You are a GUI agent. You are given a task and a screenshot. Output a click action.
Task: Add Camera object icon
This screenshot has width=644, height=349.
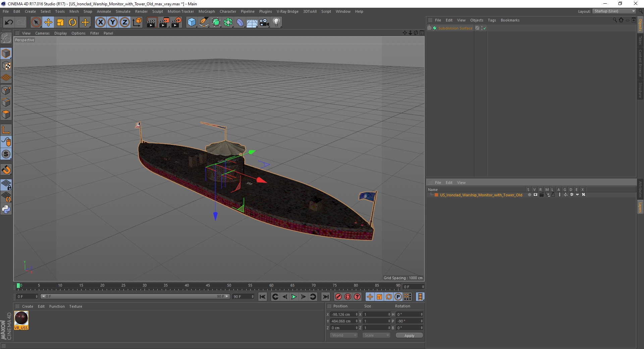(264, 22)
